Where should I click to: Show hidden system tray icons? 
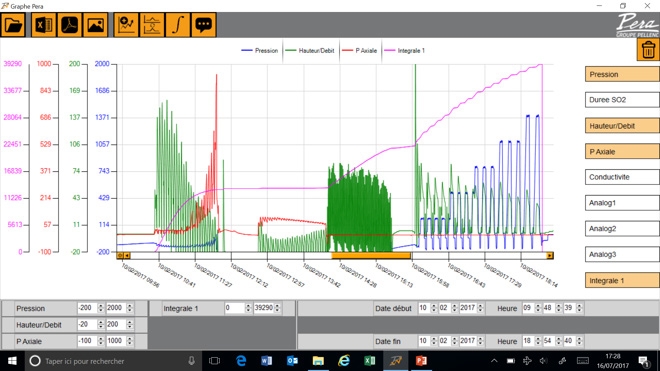[494, 361]
